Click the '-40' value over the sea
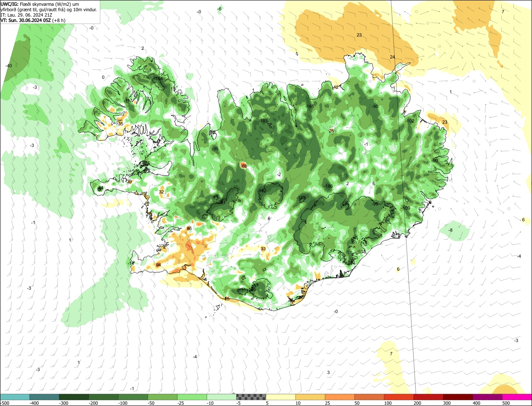The width and height of the screenshot is (532, 406). (8, 66)
